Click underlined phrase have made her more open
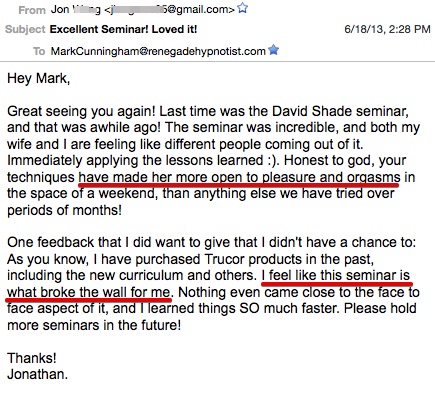Screen dimensions: 435x393 coord(144,177)
